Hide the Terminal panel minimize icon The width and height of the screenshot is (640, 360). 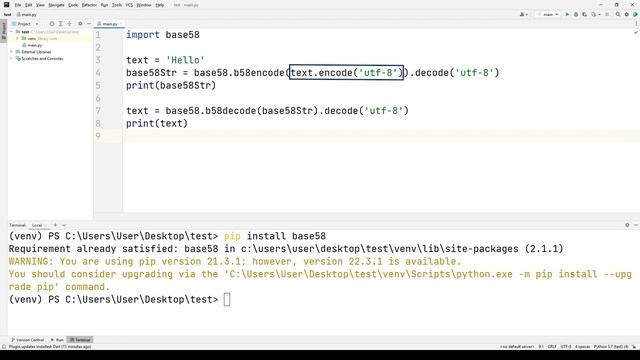636,225
